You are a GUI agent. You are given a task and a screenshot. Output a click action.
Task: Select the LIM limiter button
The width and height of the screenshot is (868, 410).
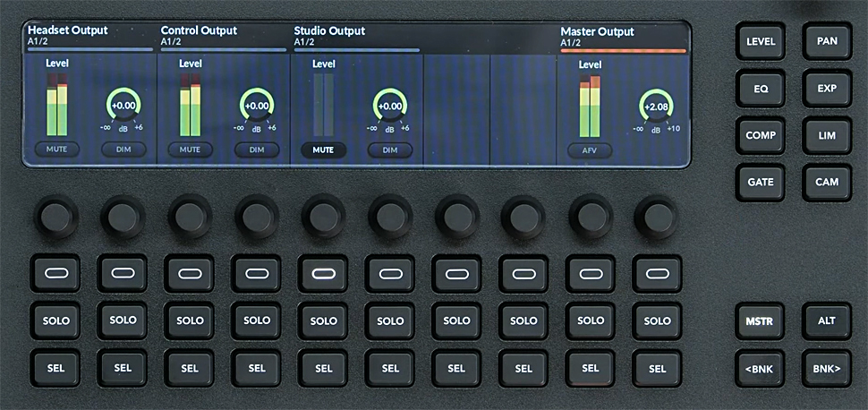(x=827, y=135)
